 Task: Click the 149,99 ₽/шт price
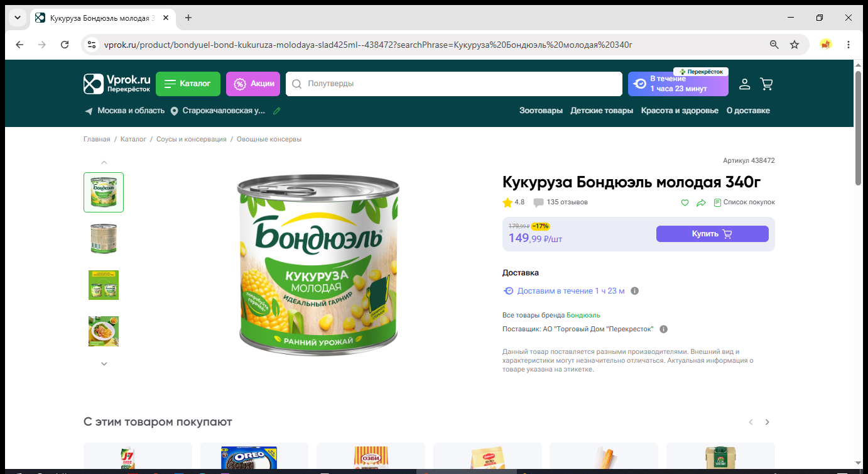(x=535, y=238)
